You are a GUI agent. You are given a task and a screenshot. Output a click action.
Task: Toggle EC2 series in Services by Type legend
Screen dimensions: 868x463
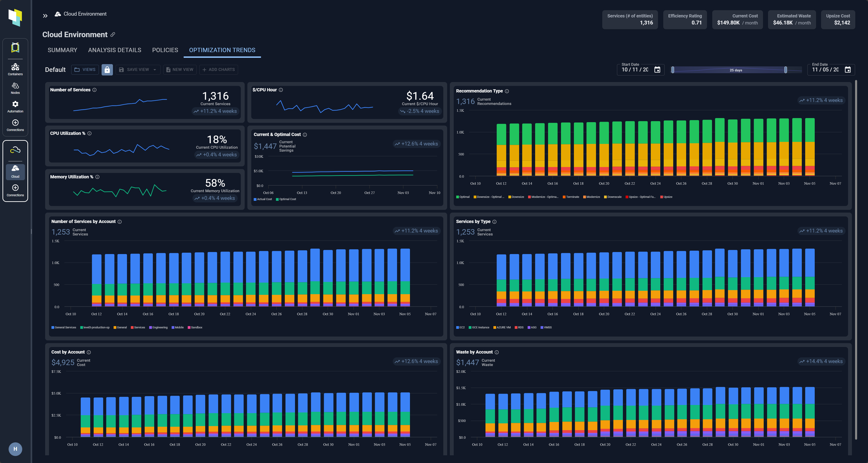460,328
